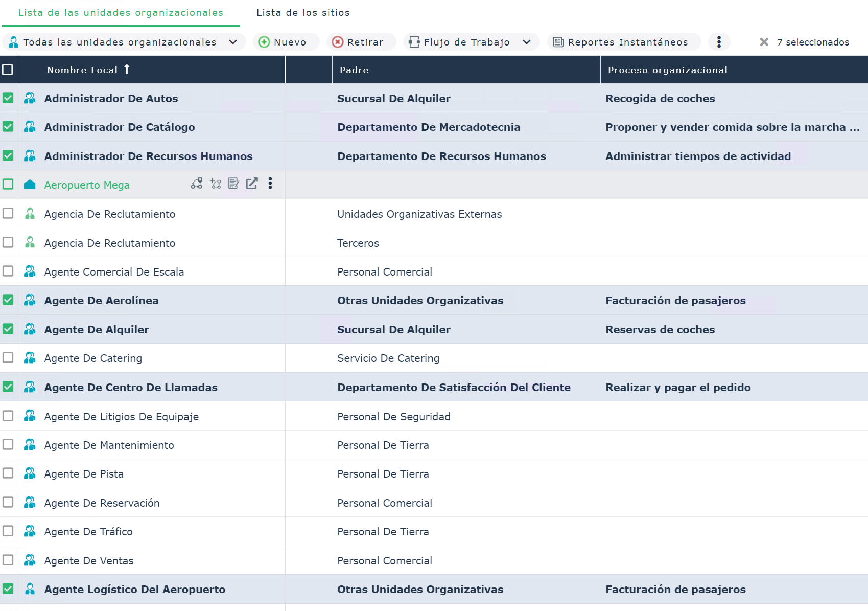Clear selection with the X beside 7 seleccionados
The image size is (868, 611).
click(764, 42)
